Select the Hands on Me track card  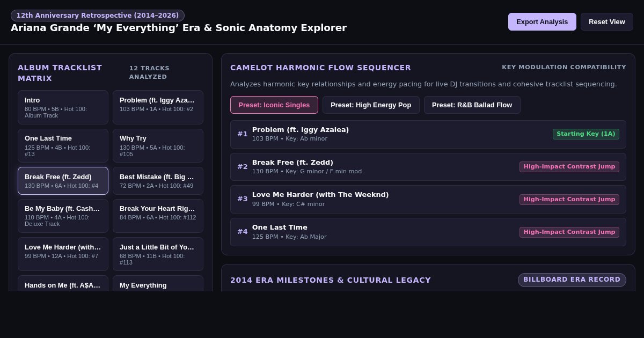[63, 284]
